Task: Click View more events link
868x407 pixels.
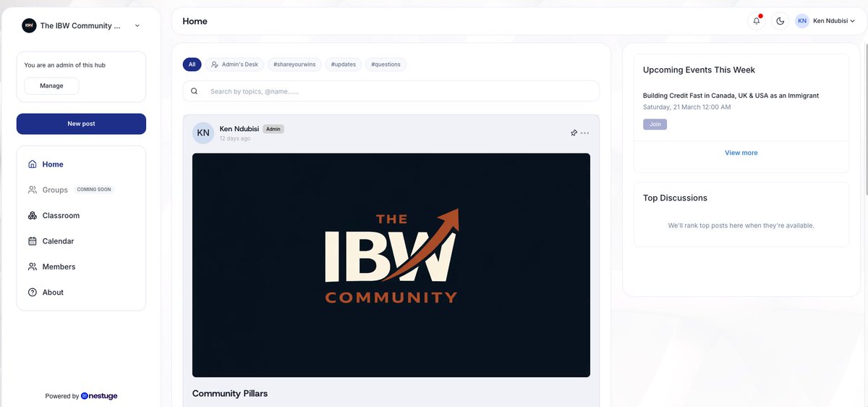Action: pos(741,153)
